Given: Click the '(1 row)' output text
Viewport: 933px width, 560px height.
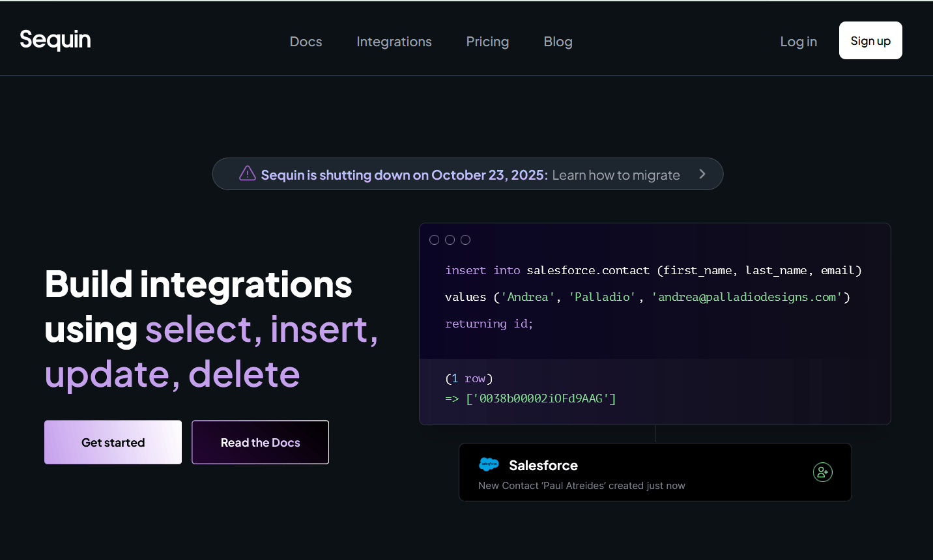Looking at the screenshot, I should pos(468,378).
